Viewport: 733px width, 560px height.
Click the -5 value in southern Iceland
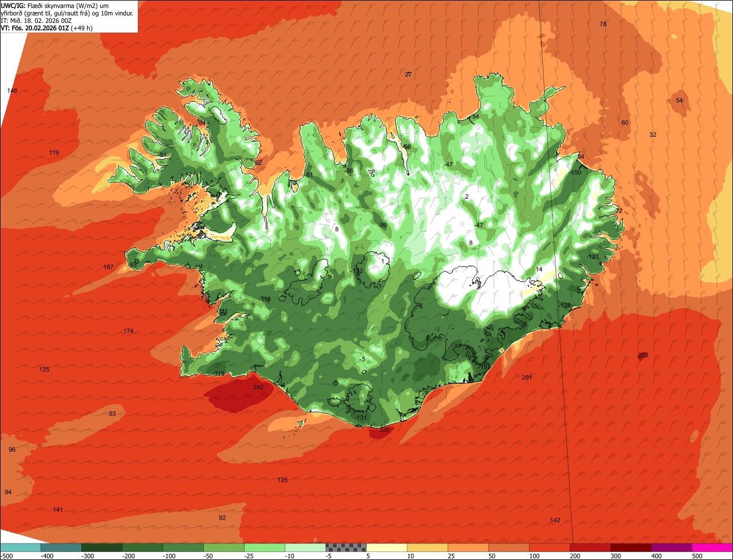pos(362,359)
